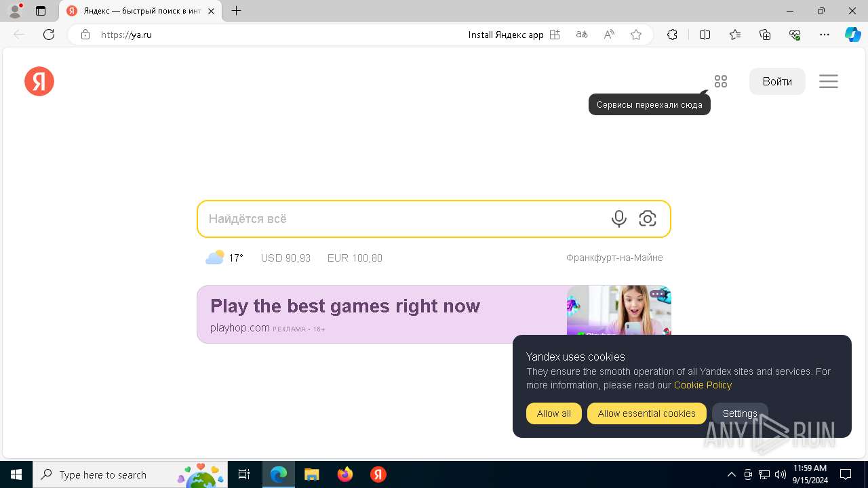The width and height of the screenshot is (868, 488).
Task: Click the EUR 100,80 exchange rate
Action: tap(355, 258)
